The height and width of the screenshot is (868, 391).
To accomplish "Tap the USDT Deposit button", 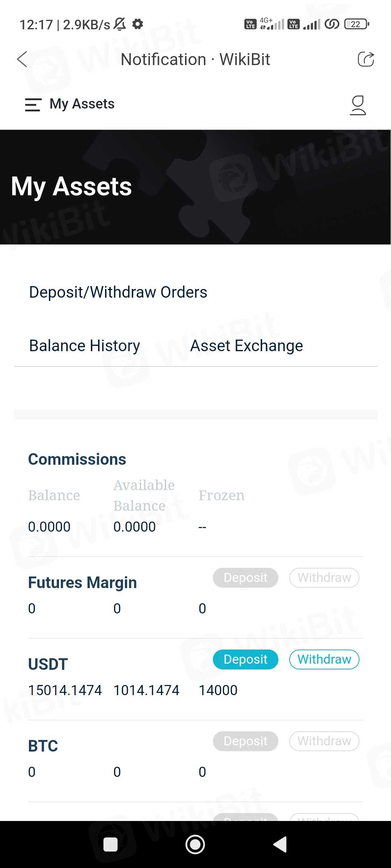I will point(245,659).
